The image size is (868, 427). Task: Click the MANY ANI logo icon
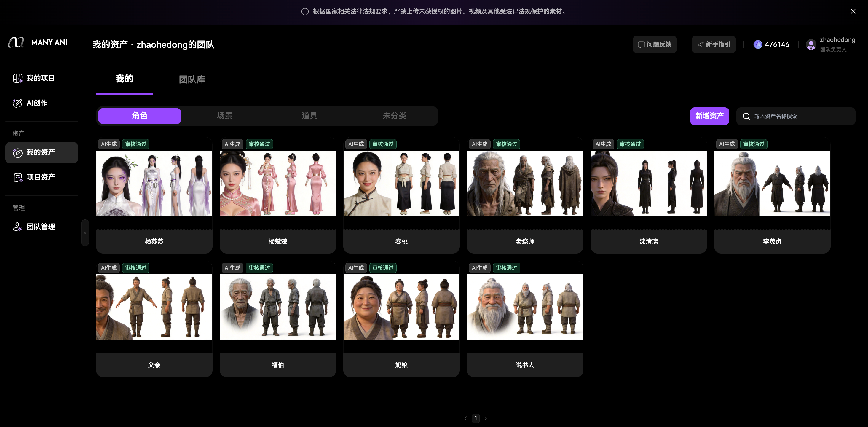click(16, 42)
